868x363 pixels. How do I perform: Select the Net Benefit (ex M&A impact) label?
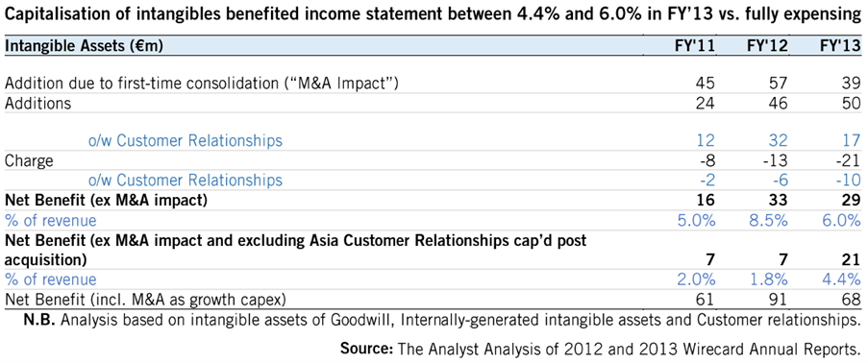pyautogui.click(x=106, y=200)
